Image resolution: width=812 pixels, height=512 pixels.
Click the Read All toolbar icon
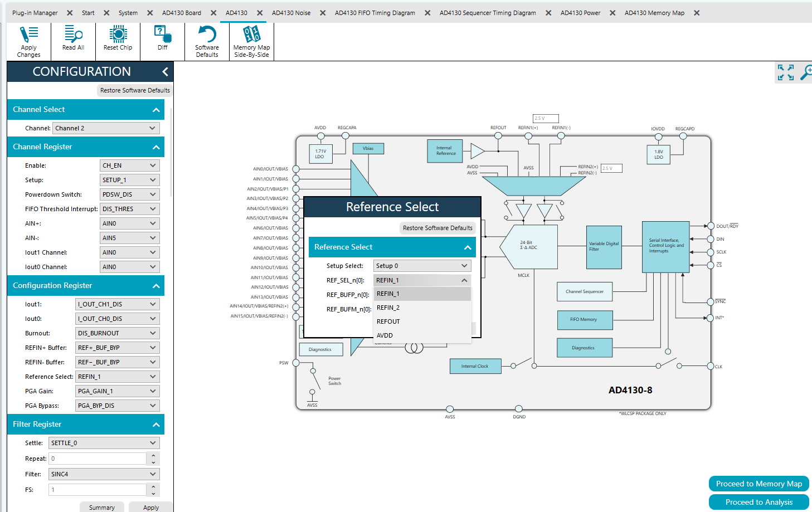point(73,38)
